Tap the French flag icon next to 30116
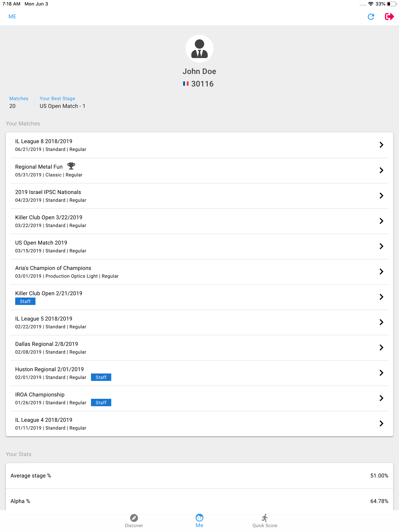The height and width of the screenshot is (532, 399). click(x=185, y=84)
